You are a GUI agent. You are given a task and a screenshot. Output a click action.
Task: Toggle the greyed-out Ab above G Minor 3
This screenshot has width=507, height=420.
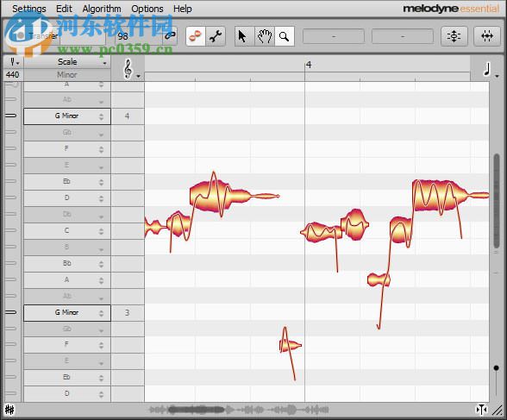(67, 296)
